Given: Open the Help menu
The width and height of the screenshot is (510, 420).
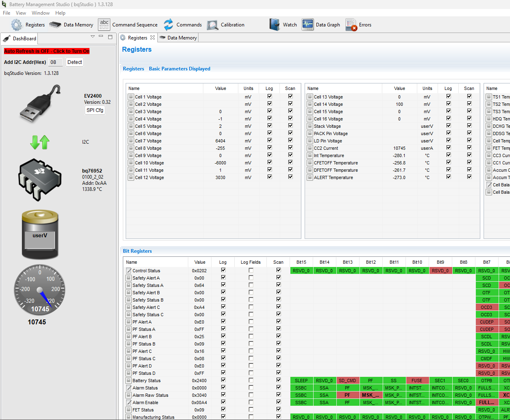Looking at the screenshot, I should (x=60, y=13).
